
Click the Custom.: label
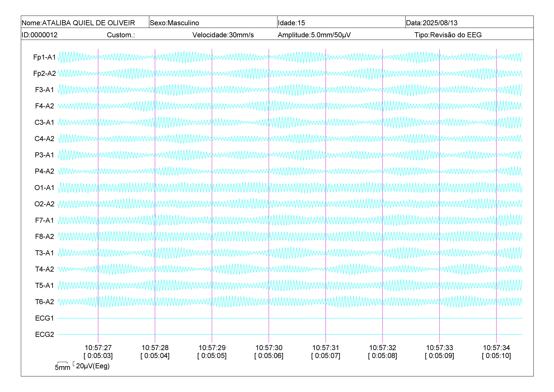(x=121, y=35)
